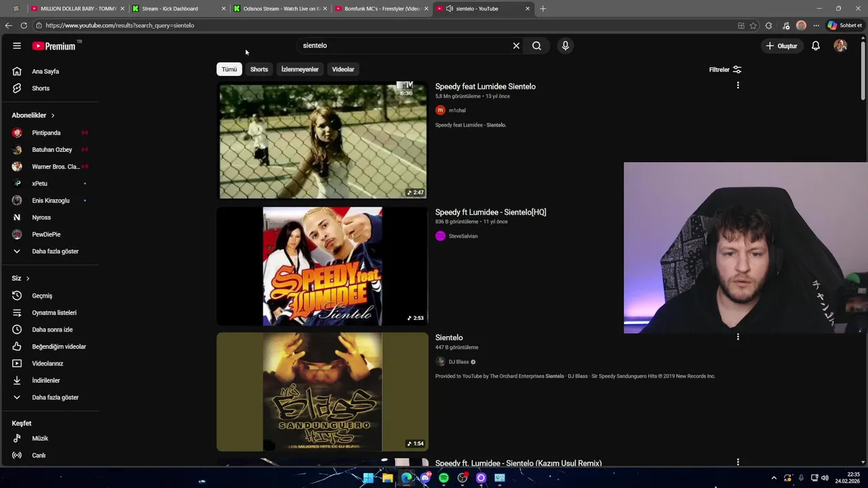Open Daha sonra izle list

(52, 329)
